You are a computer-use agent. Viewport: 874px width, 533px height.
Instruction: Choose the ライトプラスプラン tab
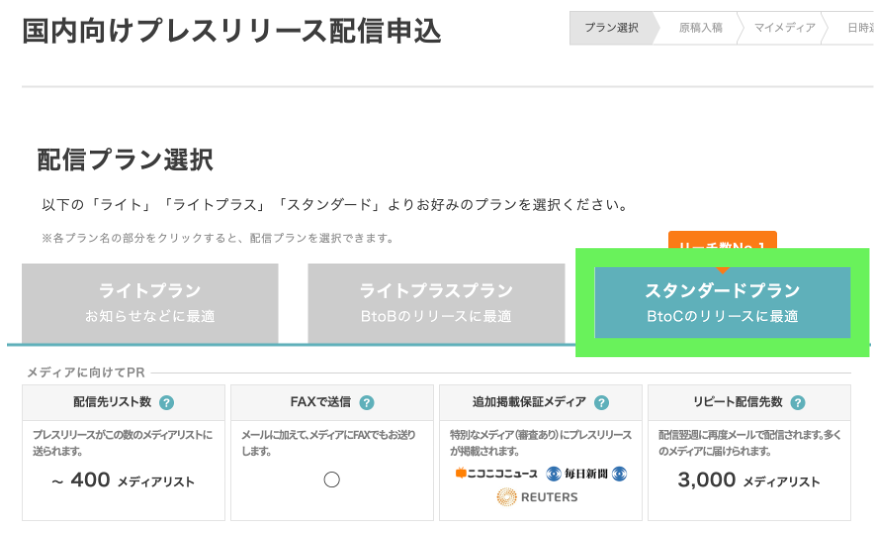(436, 302)
